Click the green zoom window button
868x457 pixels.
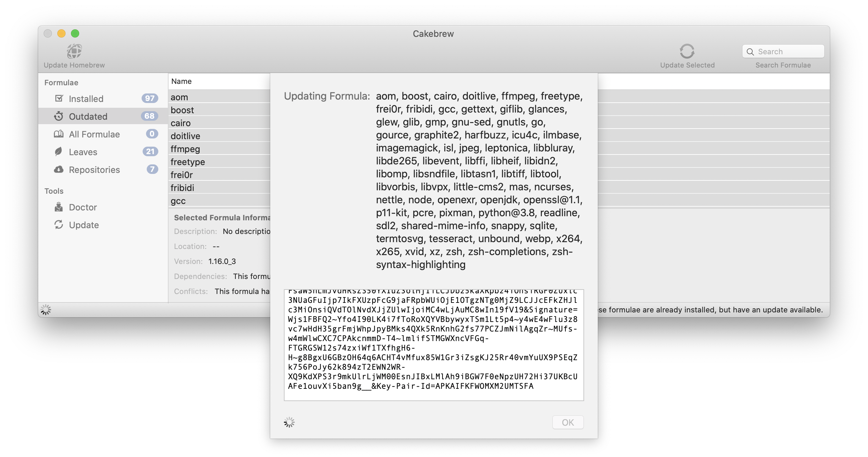75,33
